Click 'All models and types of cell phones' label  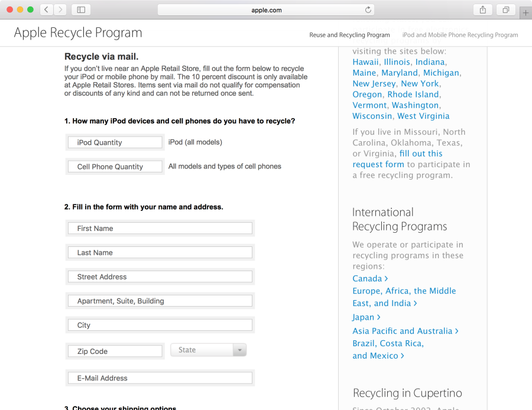pos(225,166)
